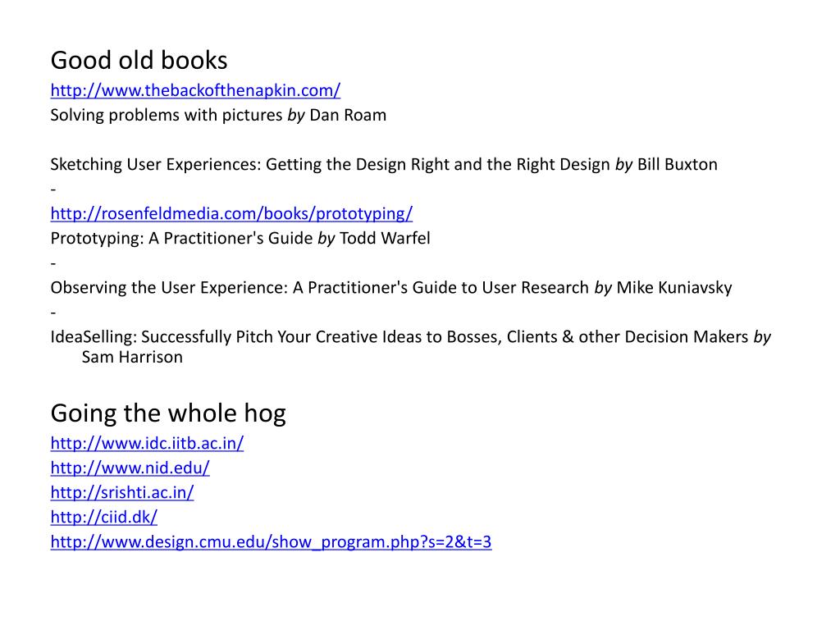Image resolution: width=840 pixels, height=630 pixels.
Task: Click the "Good old books" heading
Action: (x=139, y=60)
